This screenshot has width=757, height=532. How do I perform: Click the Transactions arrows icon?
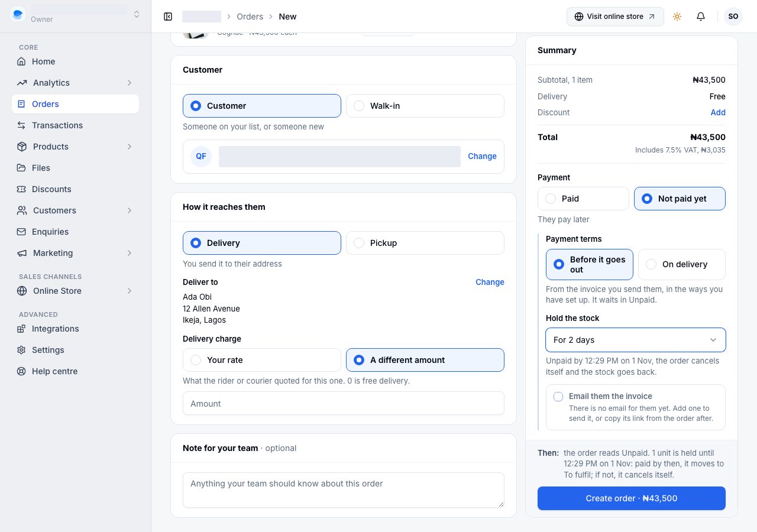(x=21, y=125)
